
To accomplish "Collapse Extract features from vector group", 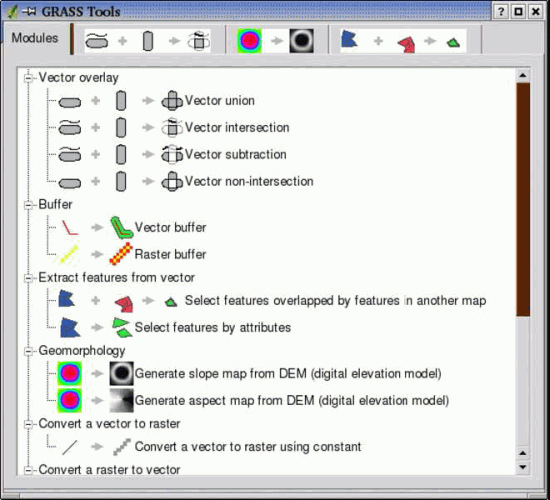I will point(28,278).
